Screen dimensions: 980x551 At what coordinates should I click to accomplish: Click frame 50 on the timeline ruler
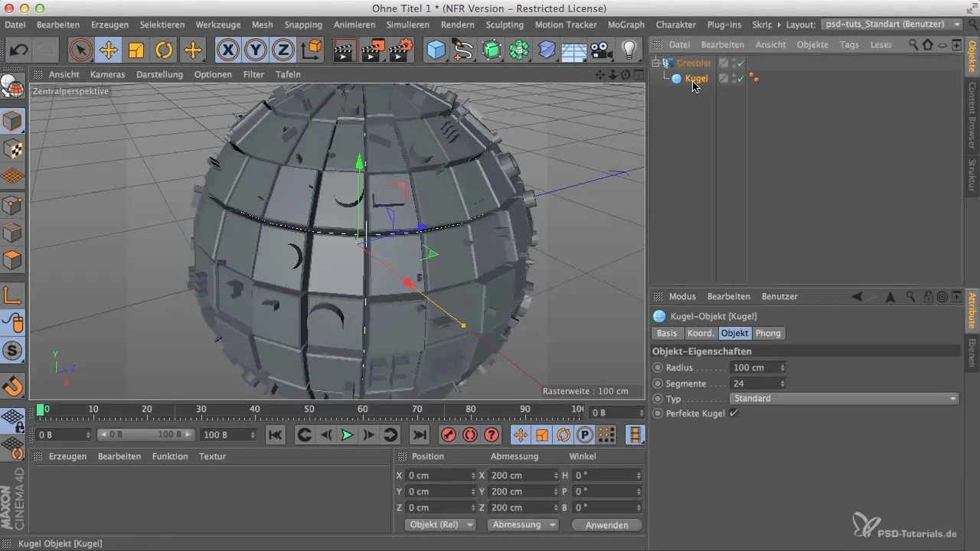tap(309, 409)
